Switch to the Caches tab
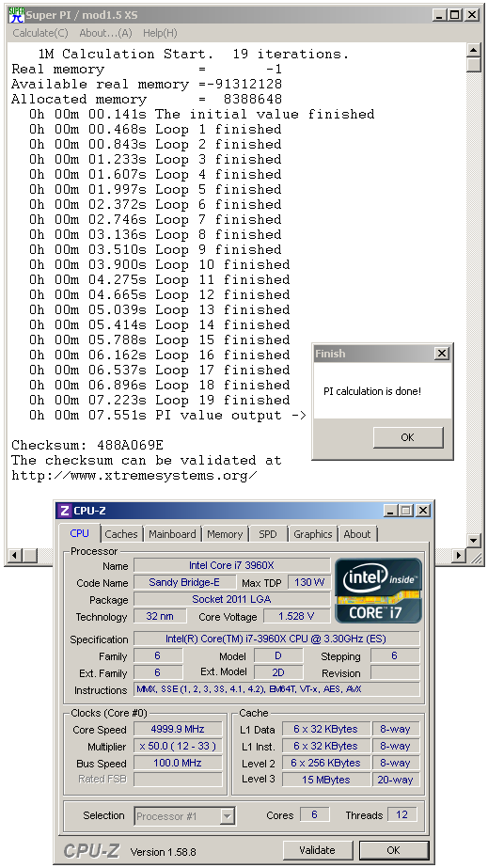 click(x=121, y=534)
